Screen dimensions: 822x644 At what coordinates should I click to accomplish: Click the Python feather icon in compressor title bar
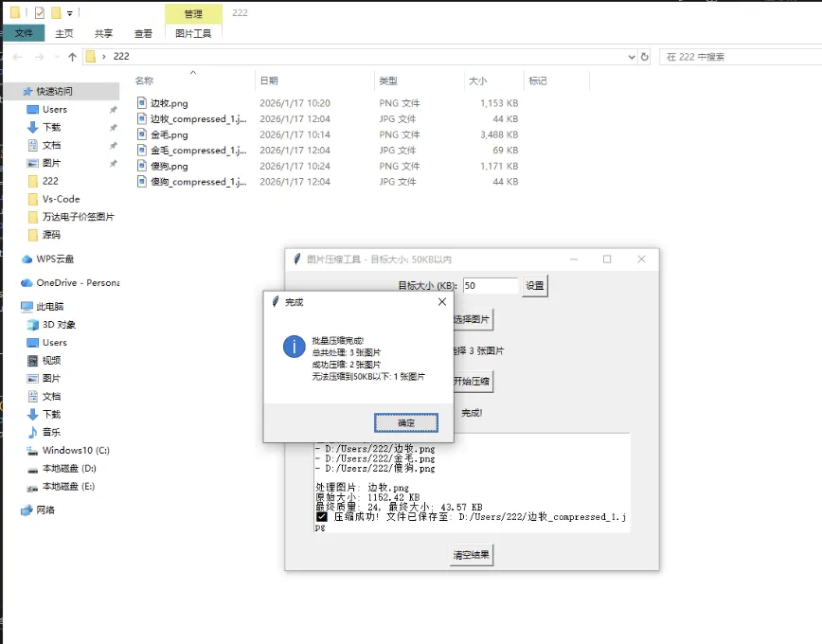tap(296, 259)
